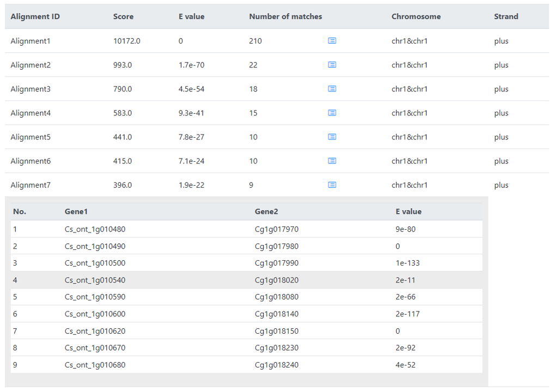Image resolution: width=553 pixels, height=392 pixels.
Task: Click the No. sub-table header
Action: click(20, 211)
